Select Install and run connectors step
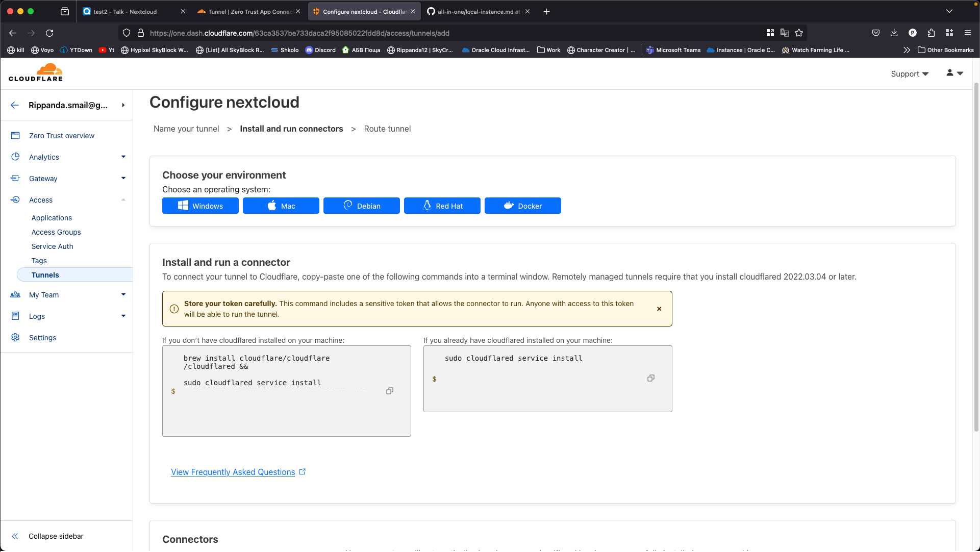The height and width of the screenshot is (552, 980). [x=291, y=129]
